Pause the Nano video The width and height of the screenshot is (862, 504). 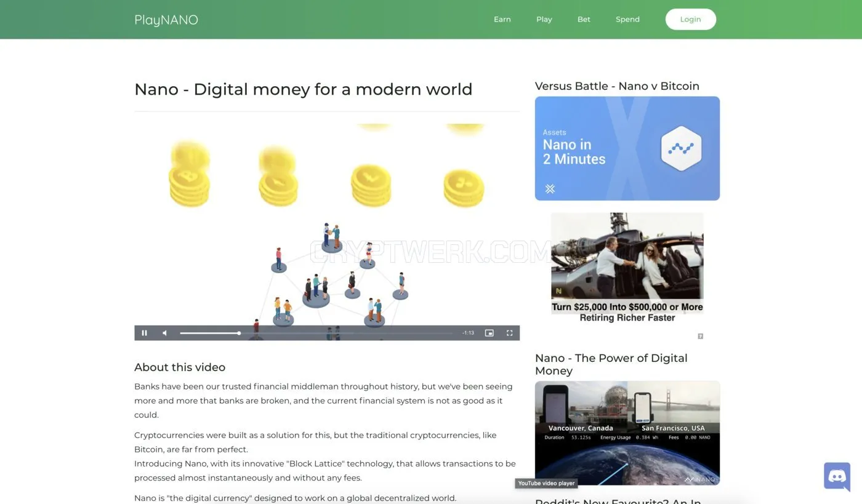(145, 333)
